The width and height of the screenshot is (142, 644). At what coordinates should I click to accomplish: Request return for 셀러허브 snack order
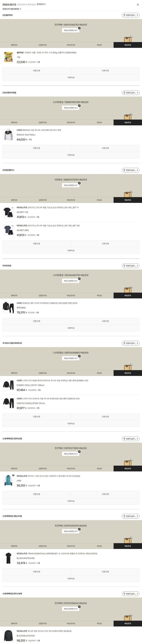[x=36, y=71]
